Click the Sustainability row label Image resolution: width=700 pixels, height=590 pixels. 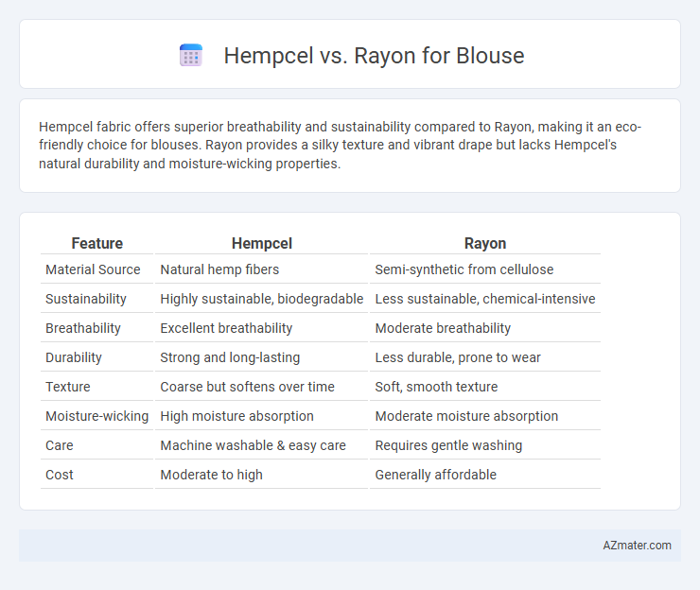coord(86,299)
